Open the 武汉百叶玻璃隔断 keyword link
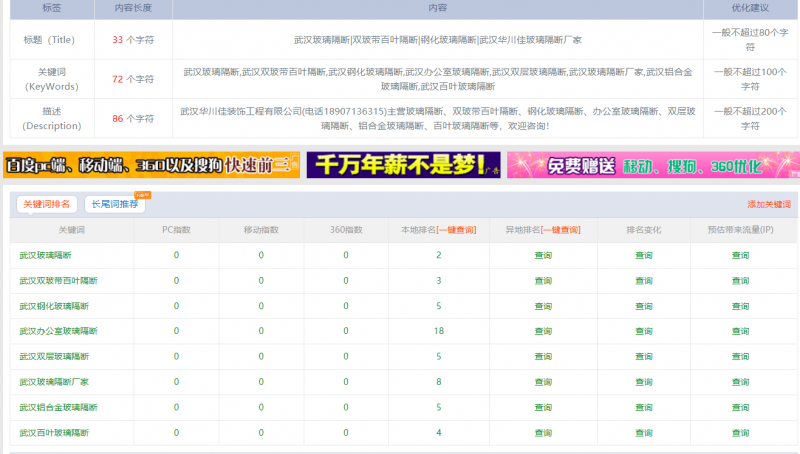Viewport: 800px width, 454px height. [54, 432]
